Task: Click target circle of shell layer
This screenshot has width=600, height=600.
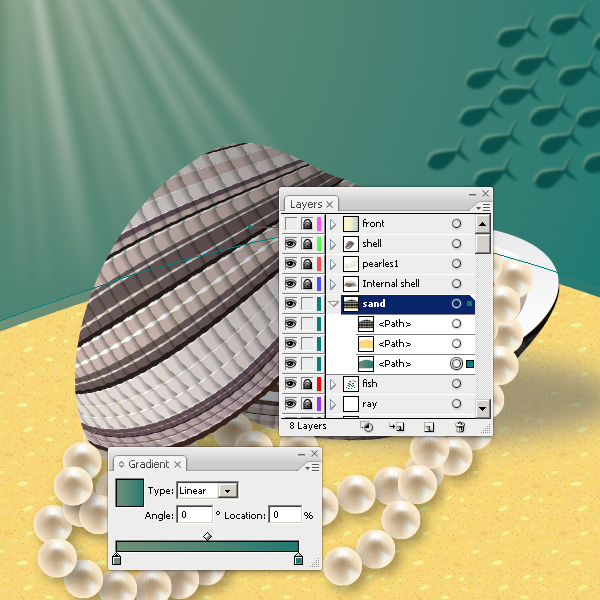Action: coord(456,244)
